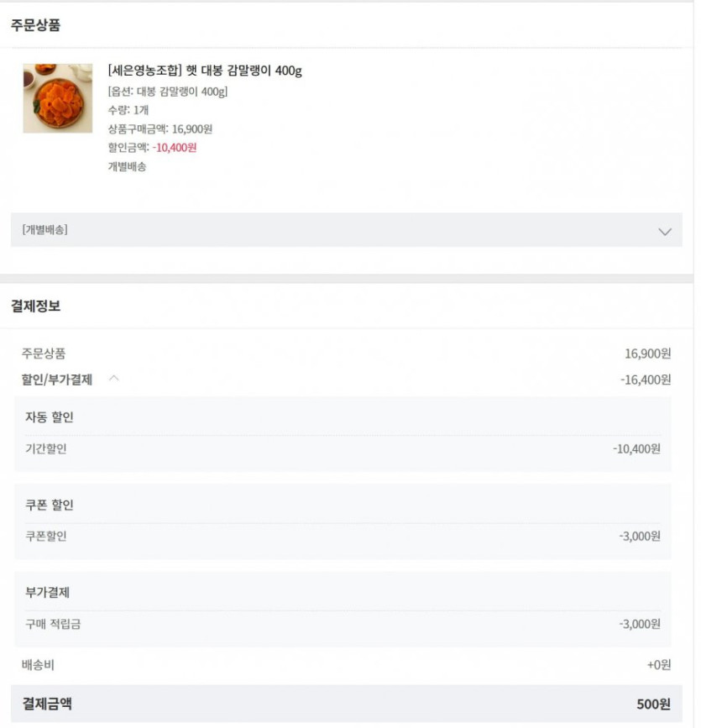Click the 자동 할인 header
701x728 pixels.
50,416
